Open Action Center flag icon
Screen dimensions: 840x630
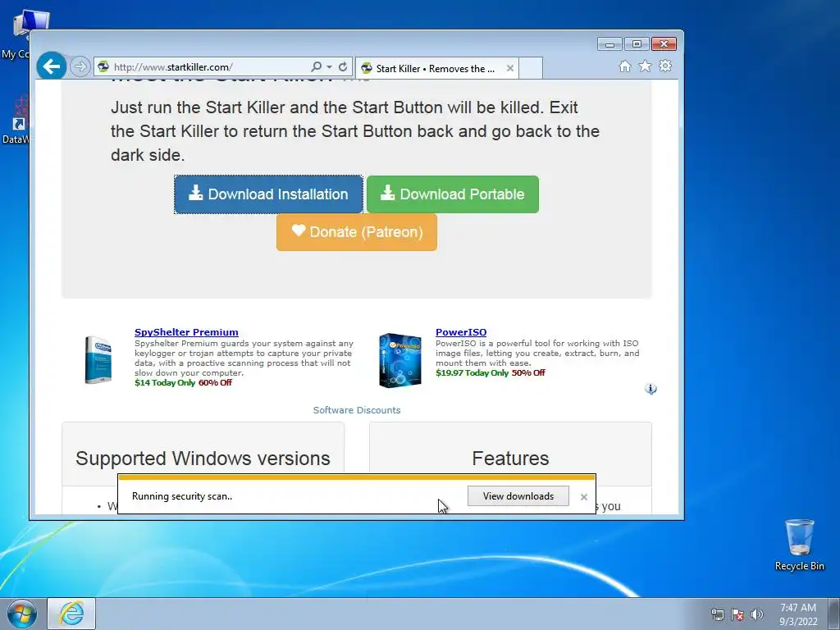737,614
